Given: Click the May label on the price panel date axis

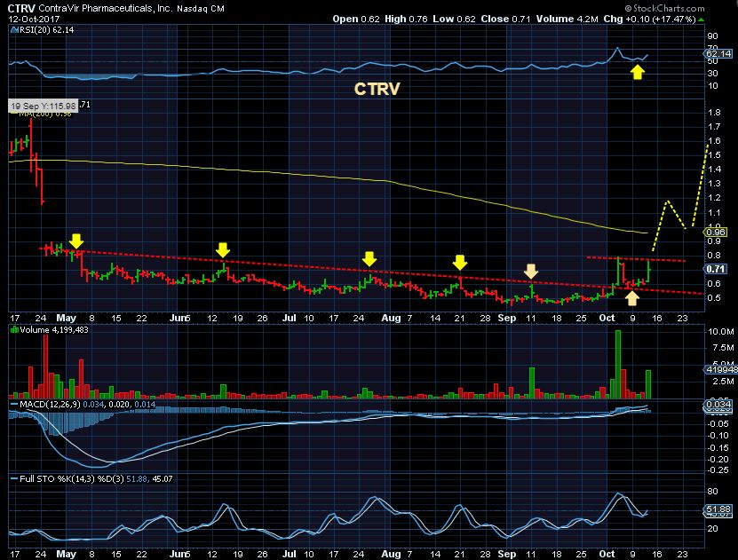Looking at the screenshot, I should (x=66, y=318).
